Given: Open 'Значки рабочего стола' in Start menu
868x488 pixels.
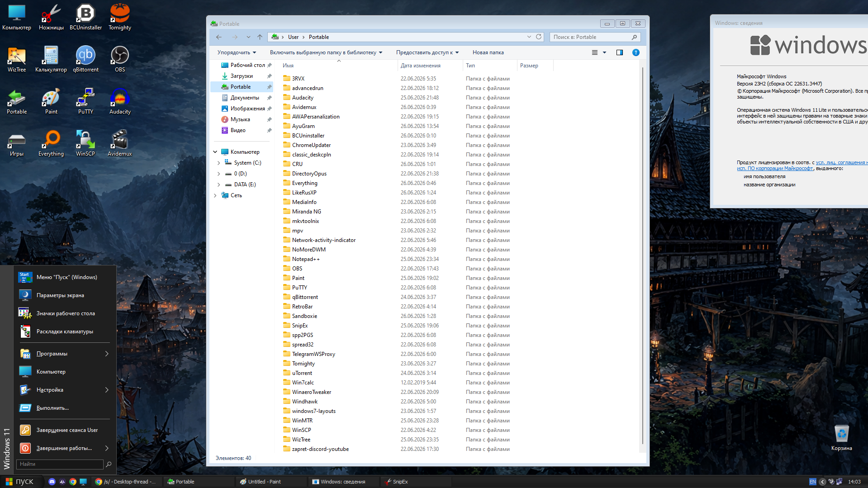Looking at the screenshot, I should pos(65,313).
